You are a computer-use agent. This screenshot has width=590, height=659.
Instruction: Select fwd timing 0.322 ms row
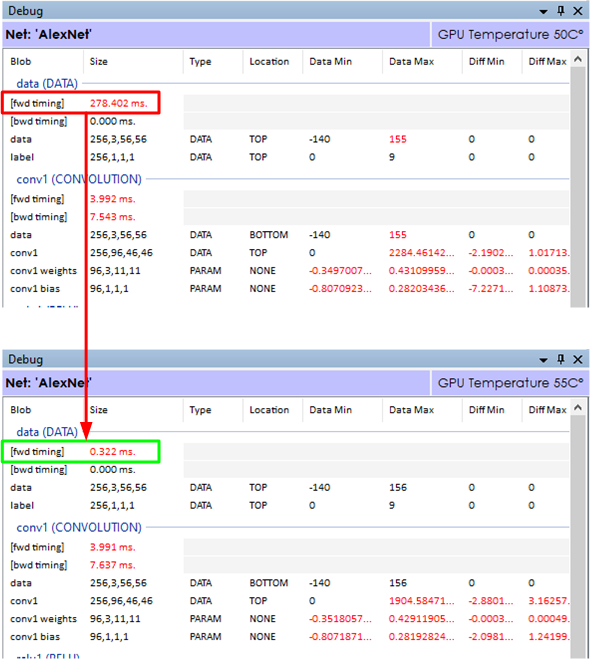(x=286, y=452)
